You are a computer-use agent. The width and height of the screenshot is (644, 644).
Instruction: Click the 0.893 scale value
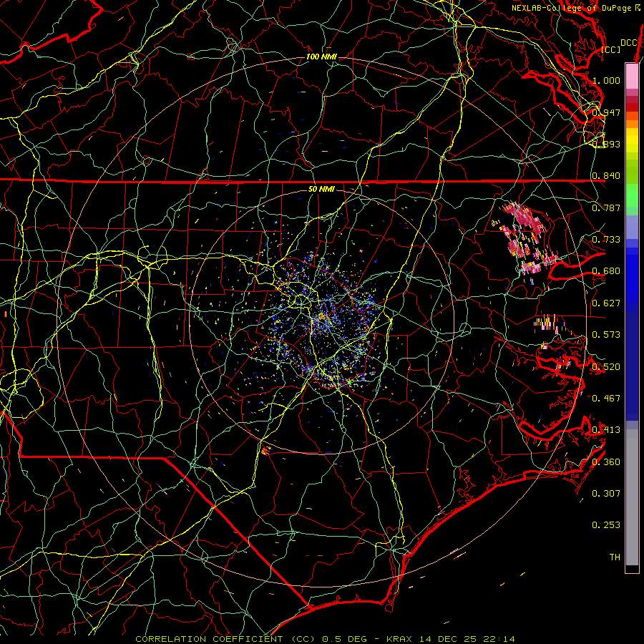point(606,144)
